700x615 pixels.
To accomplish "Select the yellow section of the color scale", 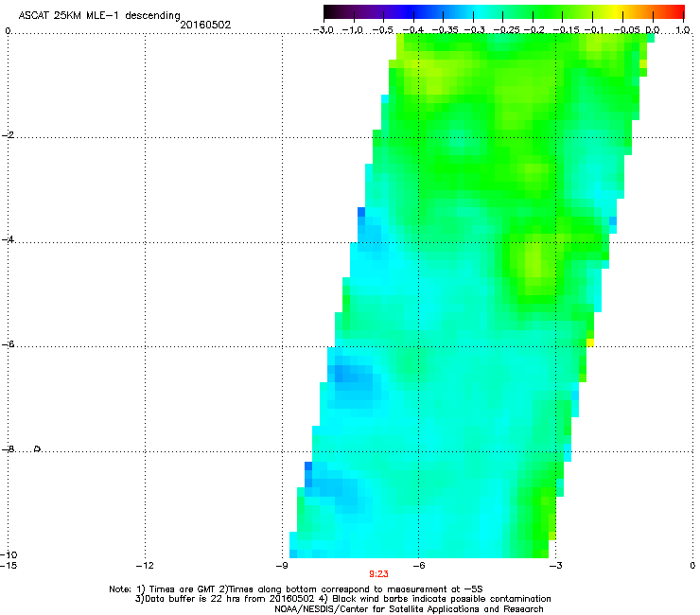I will tap(619, 12).
